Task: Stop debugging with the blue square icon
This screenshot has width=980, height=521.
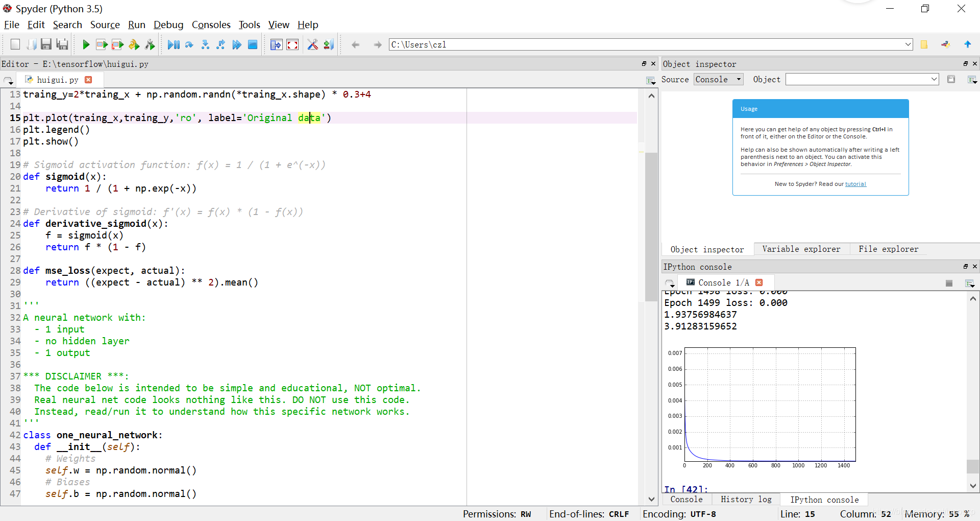Action: pos(253,45)
